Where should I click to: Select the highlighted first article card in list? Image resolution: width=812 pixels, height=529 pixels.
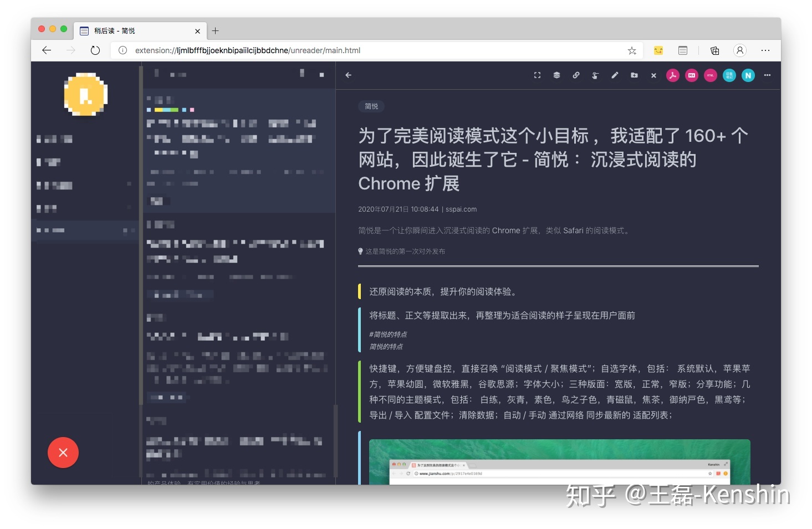coord(239,151)
